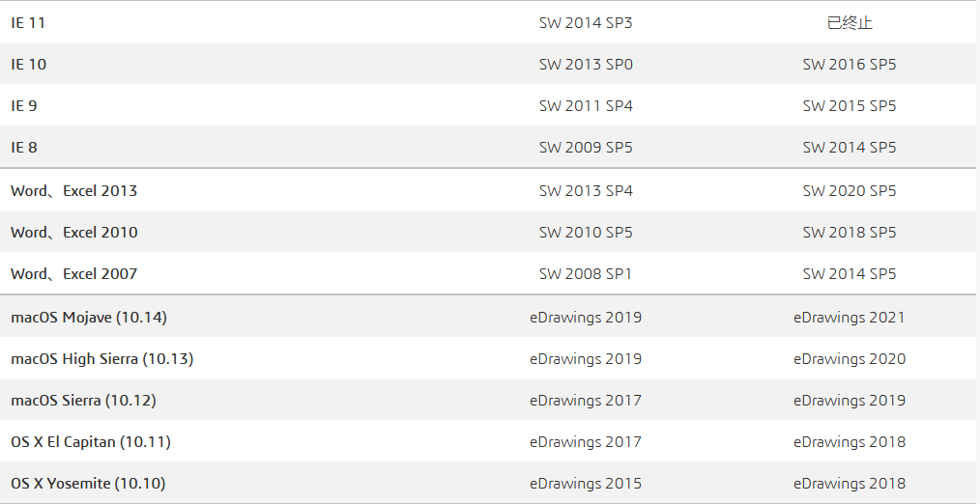Click the Word、Excel 2010 label
This screenshot has height=504, width=980.
tap(73, 233)
